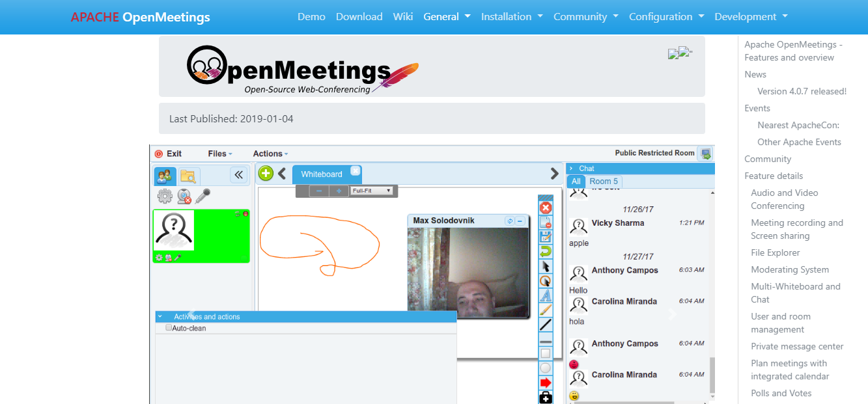The image size is (868, 404).
Task: Select the orange circle pointer tool
Action: (546, 280)
